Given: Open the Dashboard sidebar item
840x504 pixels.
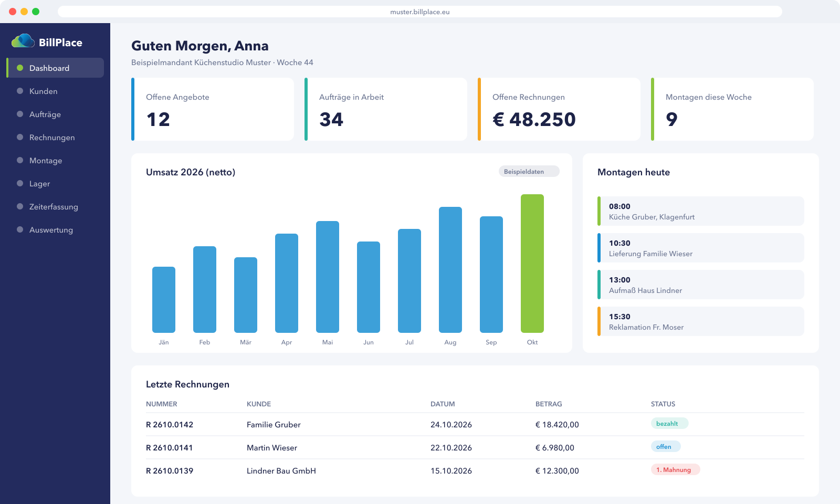Looking at the screenshot, I should tap(55, 68).
